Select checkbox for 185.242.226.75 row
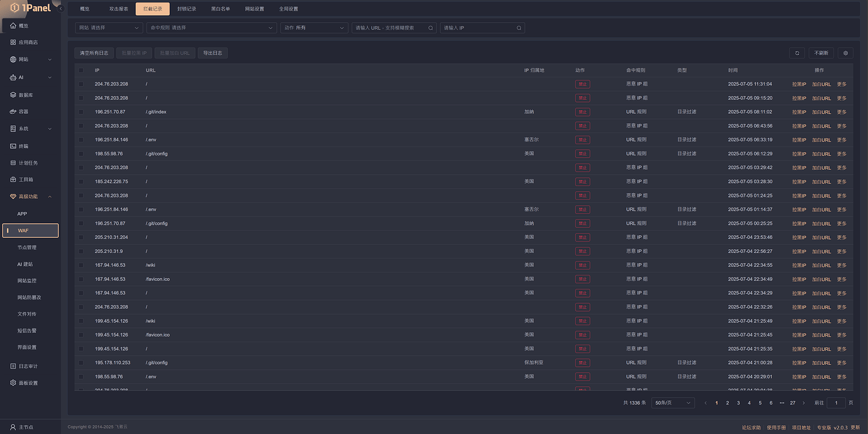 point(81,182)
